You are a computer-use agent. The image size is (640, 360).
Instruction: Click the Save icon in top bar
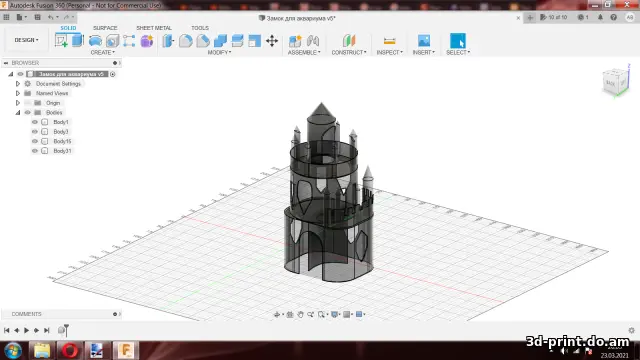tap(38, 17)
